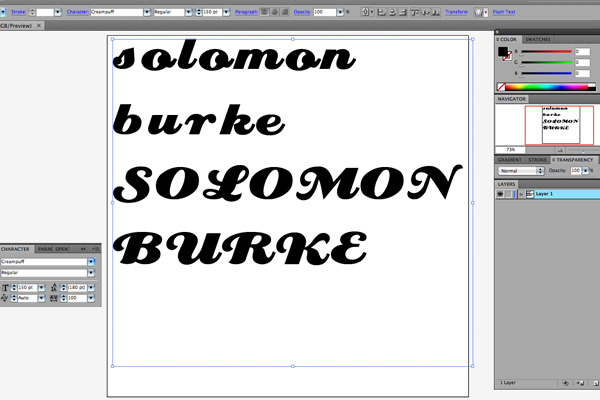This screenshot has height=400, width=600.
Task: Switch to the Color panel tab
Action: [x=507, y=39]
